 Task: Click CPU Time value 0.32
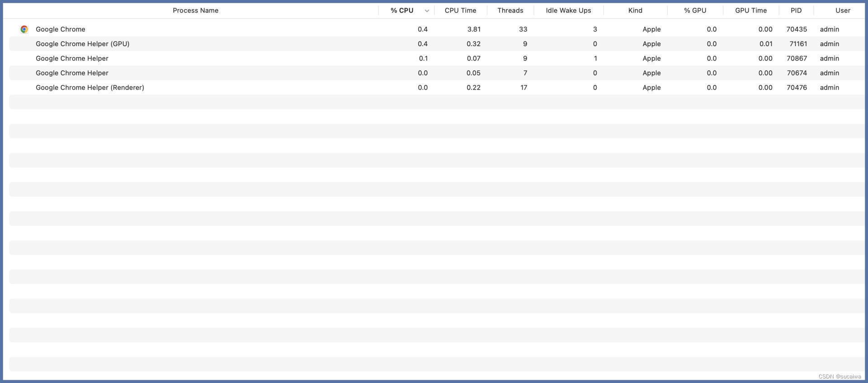pyautogui.click(x=473, y=44)
